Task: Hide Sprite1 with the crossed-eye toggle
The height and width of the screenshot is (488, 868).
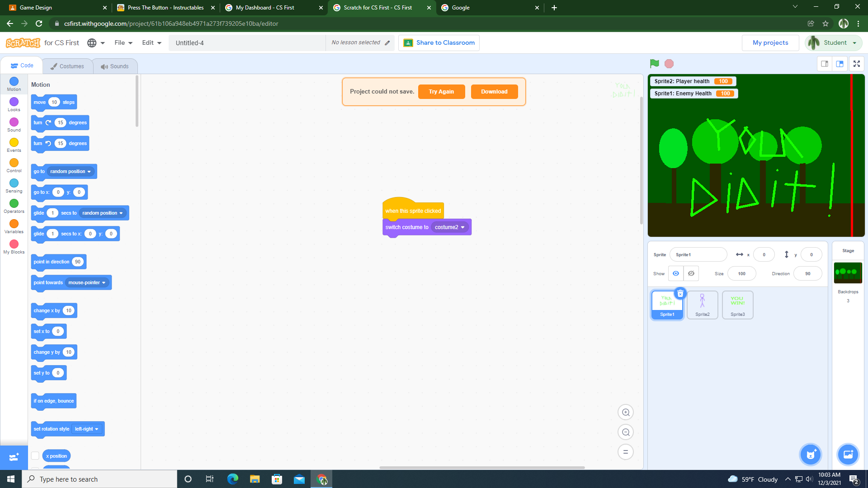Action: click(690, 273)
